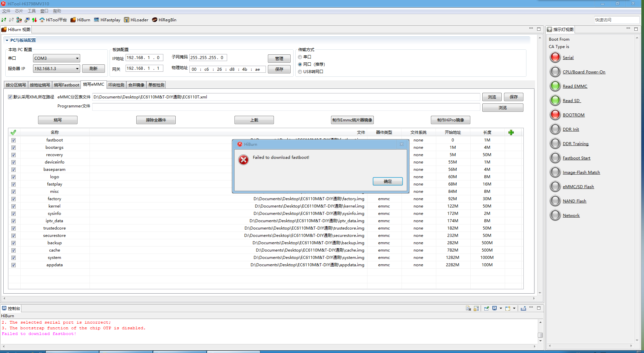This screenshot has height=353, width=644.
Task: Select the 串口 transfer mode radio button
Action: (x=300, y=57)
